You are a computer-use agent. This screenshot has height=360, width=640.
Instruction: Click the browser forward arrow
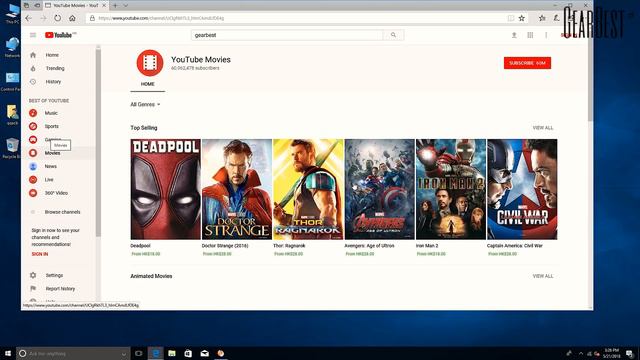coord(43,18)
